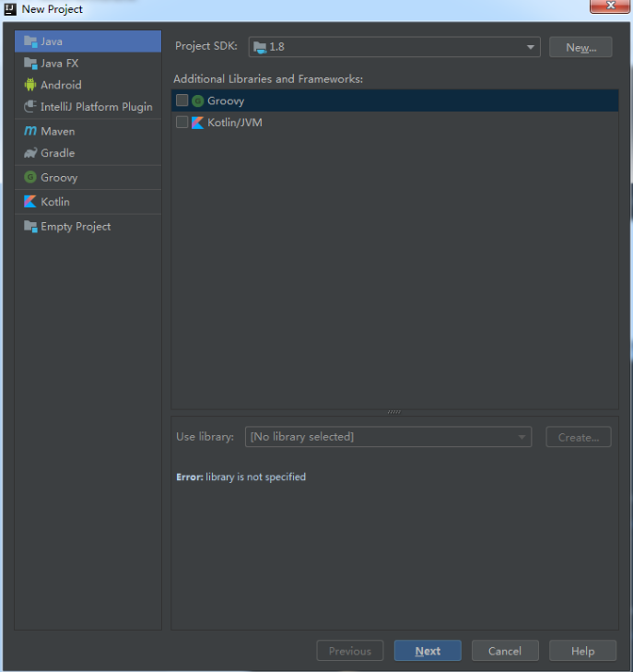This screenshot has width=633, height=672.
Task: Choose the Java FX folder icon
Action: [x=30, y=64]
